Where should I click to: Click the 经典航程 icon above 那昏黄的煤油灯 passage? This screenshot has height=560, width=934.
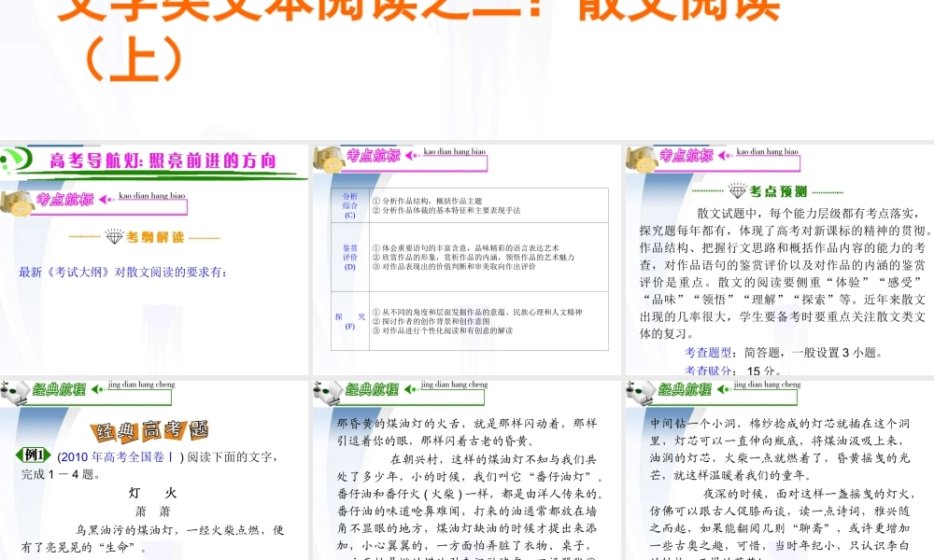pyautogui.click(x=327, y=393)
